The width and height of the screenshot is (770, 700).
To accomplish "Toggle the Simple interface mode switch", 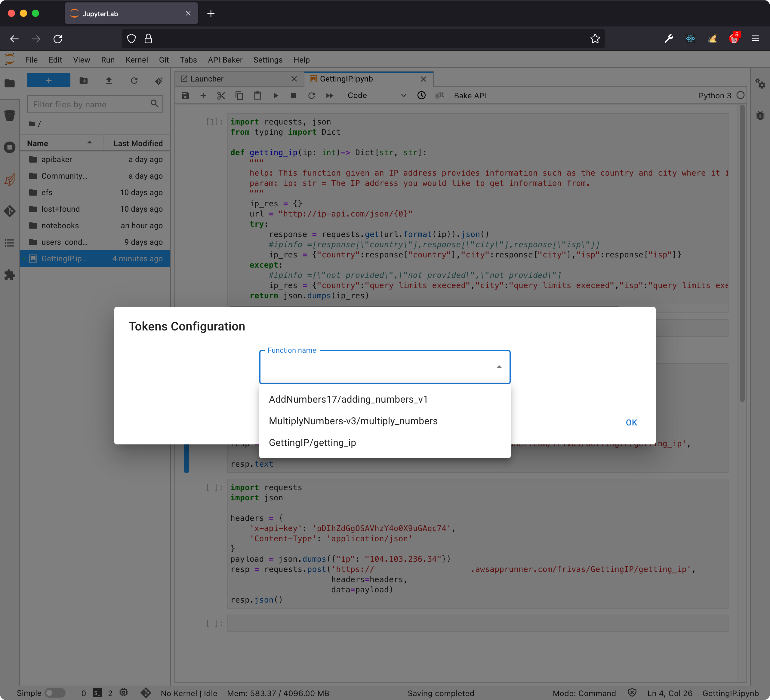I will [x=55, y=693].
